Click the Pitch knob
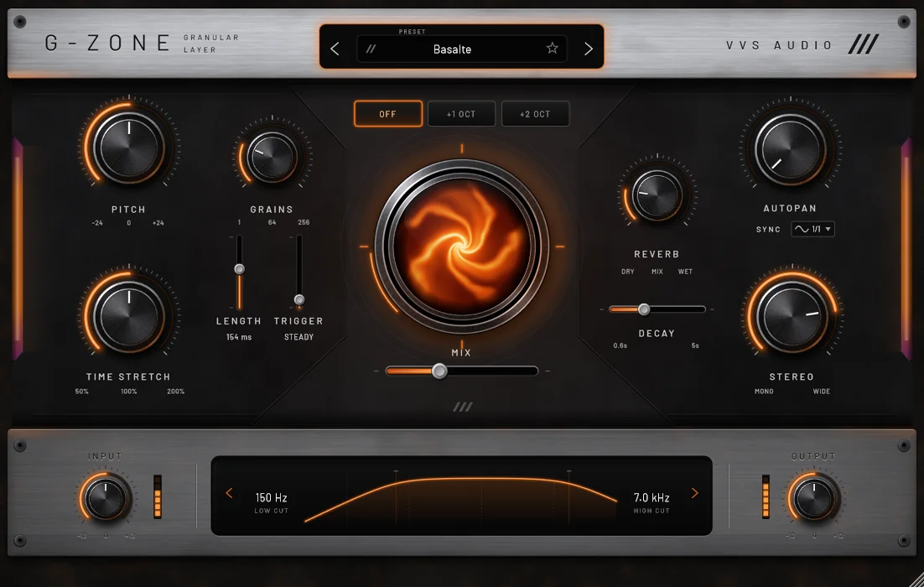Viewport: 924px width, 587px height. pyautogui.click(x=129, y=148)
